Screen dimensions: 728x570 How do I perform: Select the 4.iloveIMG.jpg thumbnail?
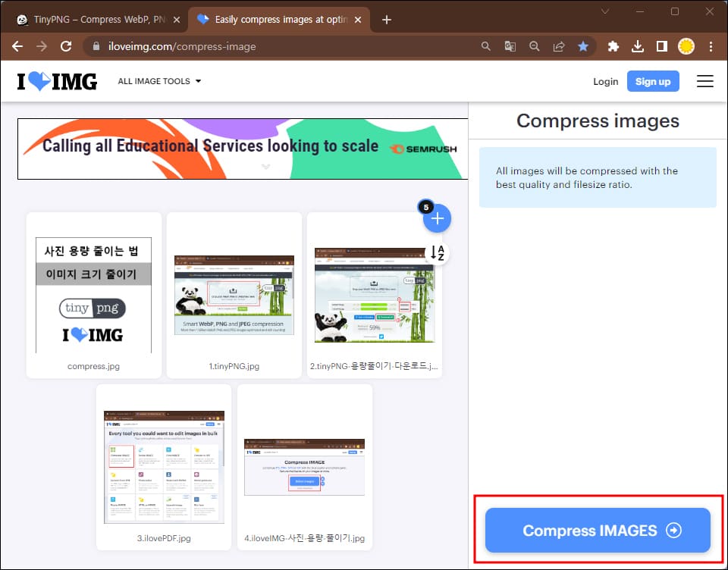pos(305,467)
